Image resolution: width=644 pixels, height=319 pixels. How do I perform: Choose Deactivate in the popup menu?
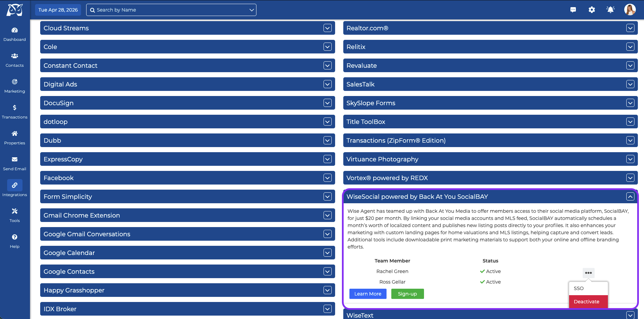[588, 302]
